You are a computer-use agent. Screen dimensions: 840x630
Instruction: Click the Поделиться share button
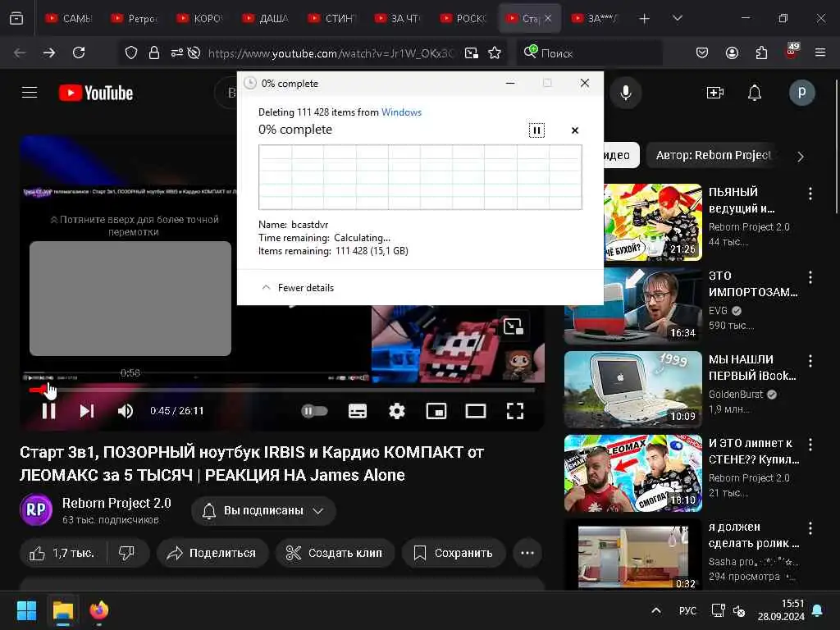[x=212, y=553]
